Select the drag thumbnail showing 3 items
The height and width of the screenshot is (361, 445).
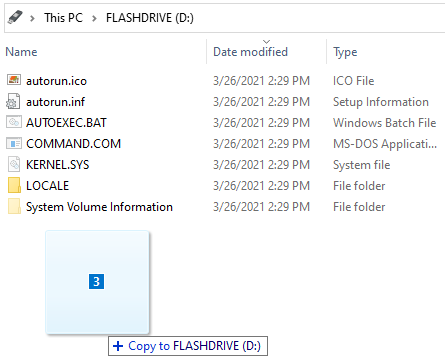[97, 282]
